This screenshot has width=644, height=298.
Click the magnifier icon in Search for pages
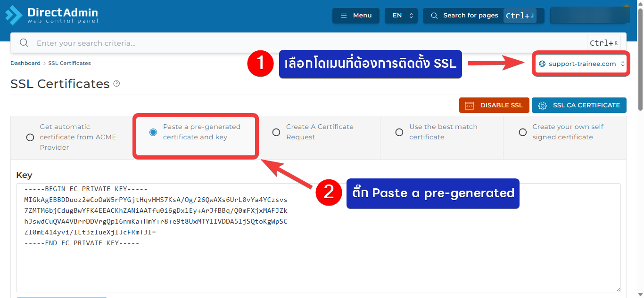(434, 16)
